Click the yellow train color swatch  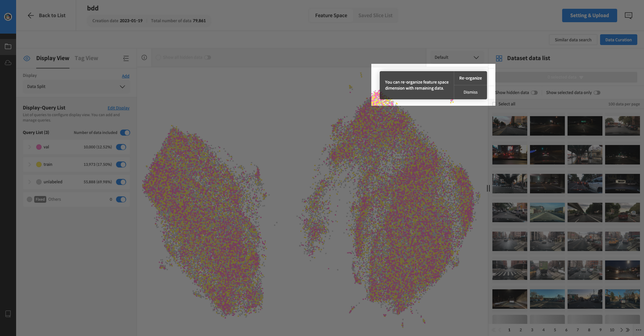(x=39, y=165)
